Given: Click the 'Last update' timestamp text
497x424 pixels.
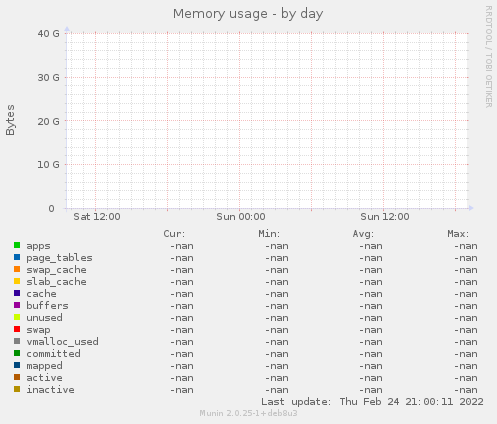Looking at the screenshot, I should pos(372,402).
